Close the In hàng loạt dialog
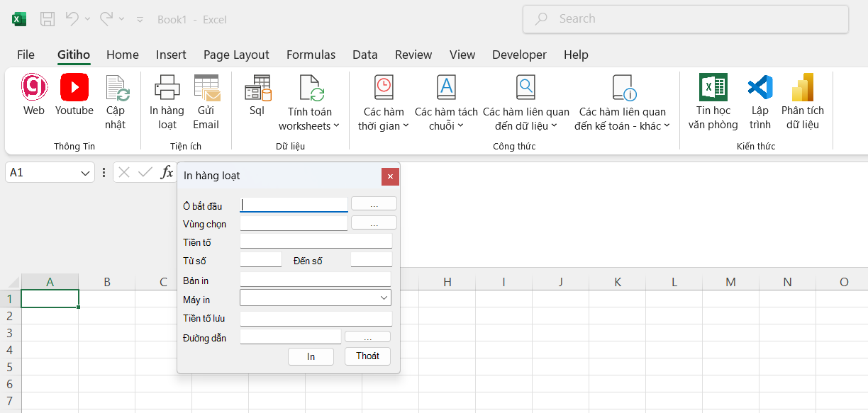This screenshot has width=868, height=413. click(x=390, y=176)
